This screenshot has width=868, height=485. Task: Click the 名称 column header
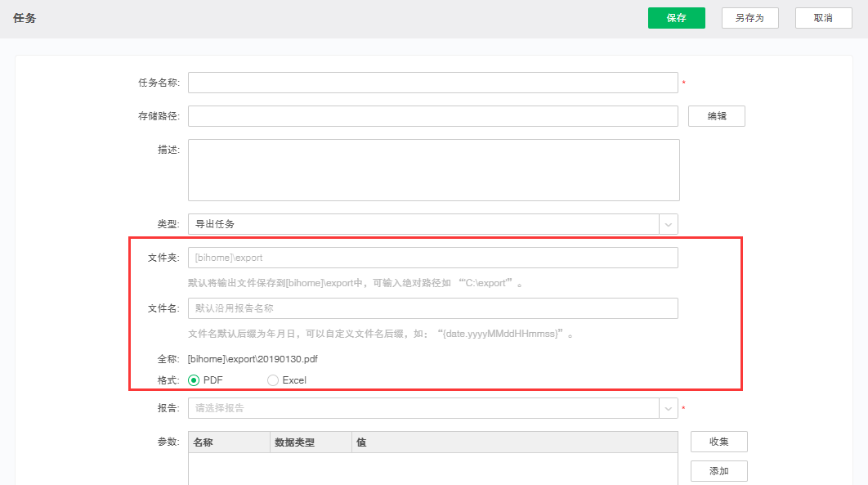(x=229, y=442)
